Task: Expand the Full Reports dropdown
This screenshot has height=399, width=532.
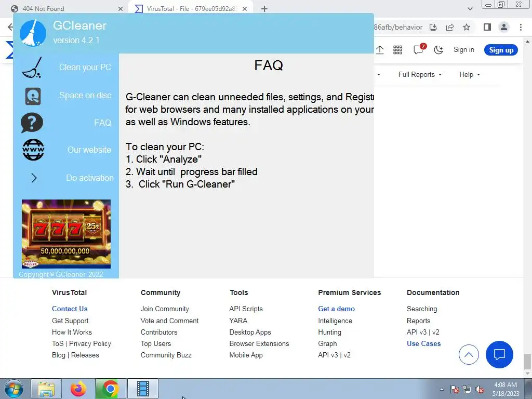Action: [x=420, y=74]
